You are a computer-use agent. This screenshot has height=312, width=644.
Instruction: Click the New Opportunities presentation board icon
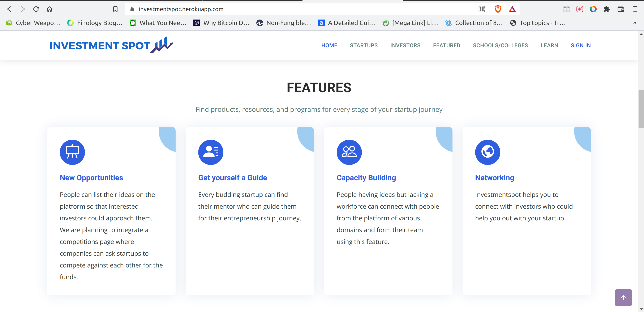point(72,152)
